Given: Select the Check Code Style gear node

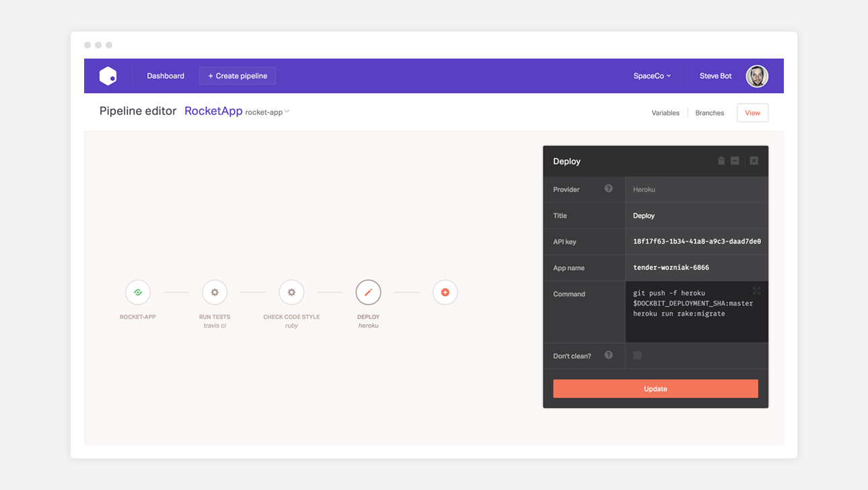Looking at the screenshot, I should (x=291, y=293).
